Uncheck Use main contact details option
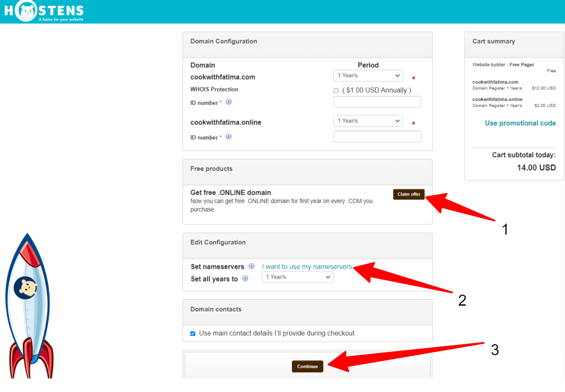565x392 pixels. 193,333
